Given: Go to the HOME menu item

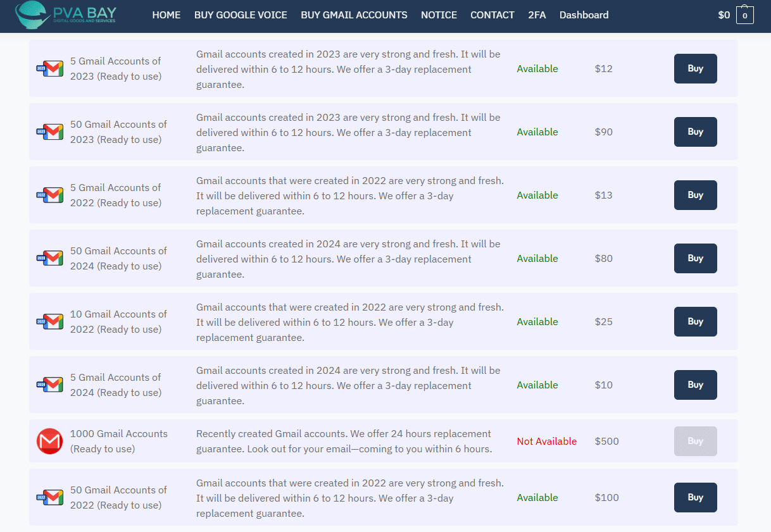Looking at the screenshot, I should (x=166, y=15).
